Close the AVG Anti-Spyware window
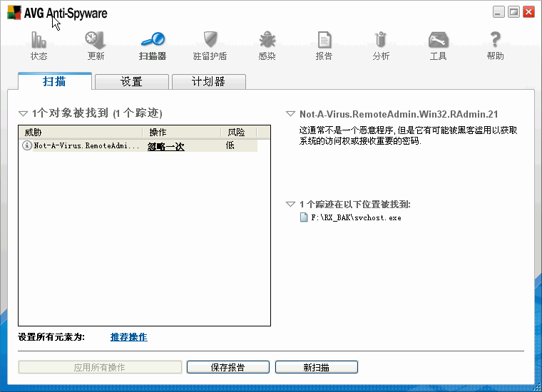The image size is (542, 392). tap(529, 12)
